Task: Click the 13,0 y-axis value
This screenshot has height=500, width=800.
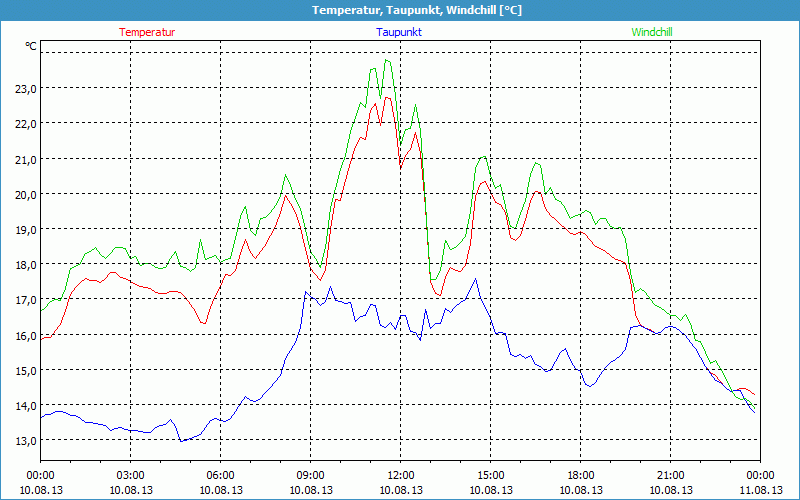Action: 26,441
